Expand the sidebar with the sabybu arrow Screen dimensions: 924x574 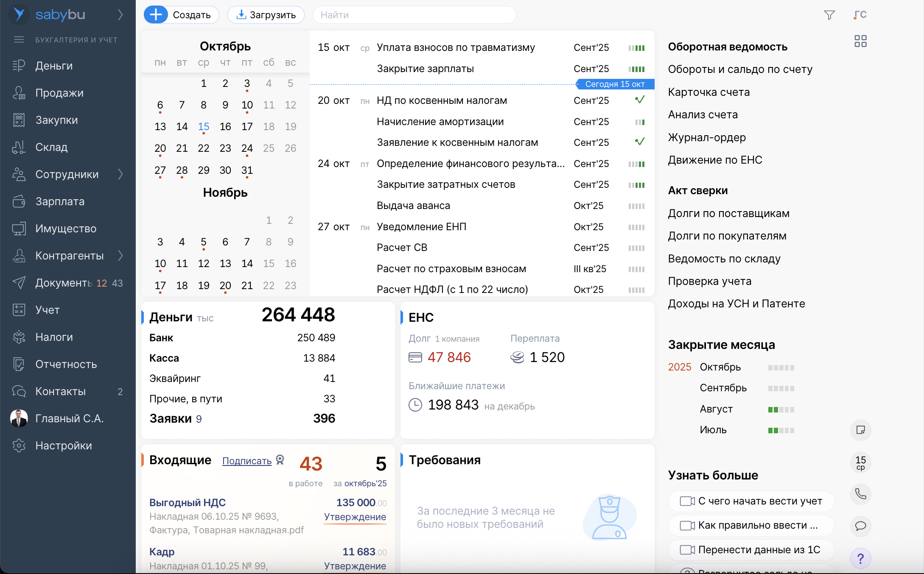tap(120, 14)
